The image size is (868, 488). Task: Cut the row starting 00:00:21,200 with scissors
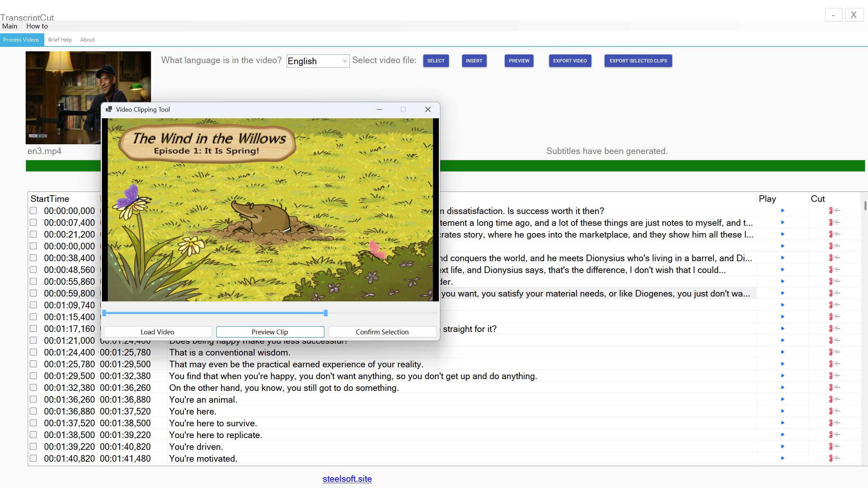point(834,234)
